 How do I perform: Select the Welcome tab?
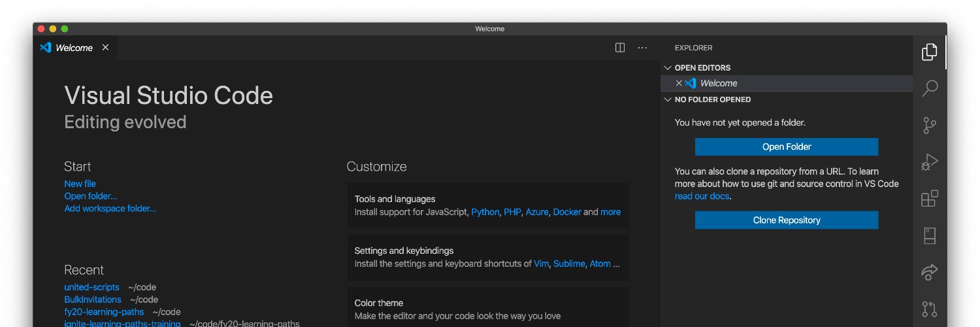(75, 48)
